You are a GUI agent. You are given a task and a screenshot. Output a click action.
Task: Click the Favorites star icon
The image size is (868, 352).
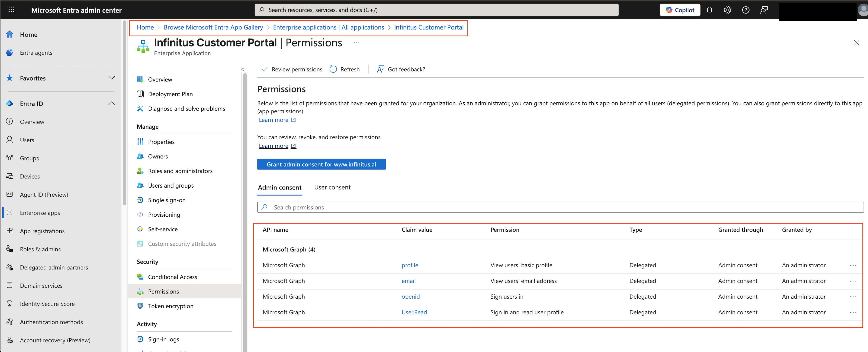click(10, 78)
